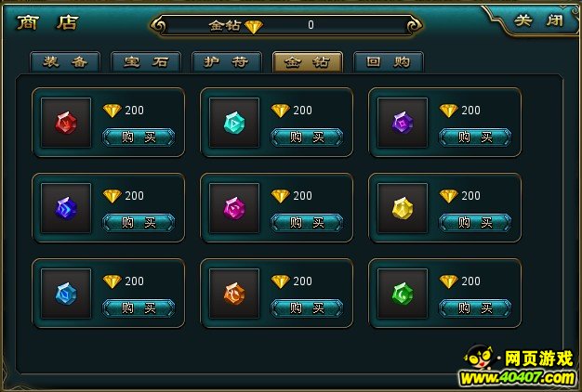Buy the magenta gem with 购买 button
Image resolution: width=582 pixels, height=392 pixels.
coord(307,223)
